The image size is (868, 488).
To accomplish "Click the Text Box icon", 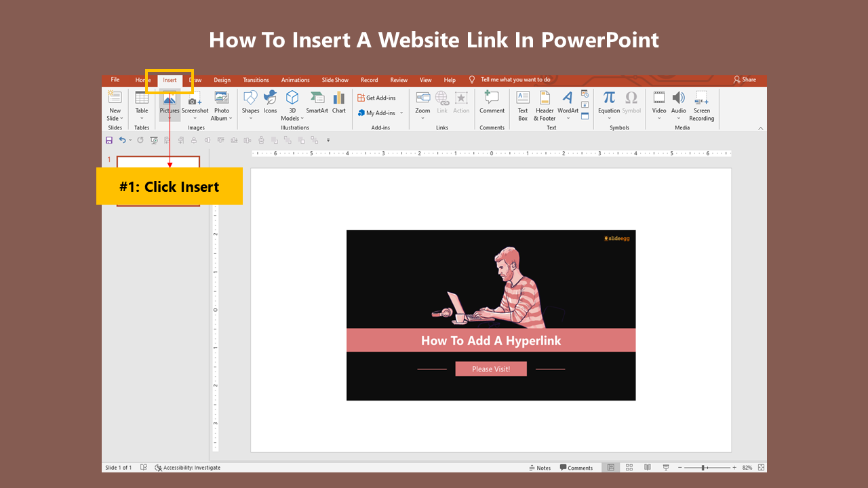I will [523, 98].
